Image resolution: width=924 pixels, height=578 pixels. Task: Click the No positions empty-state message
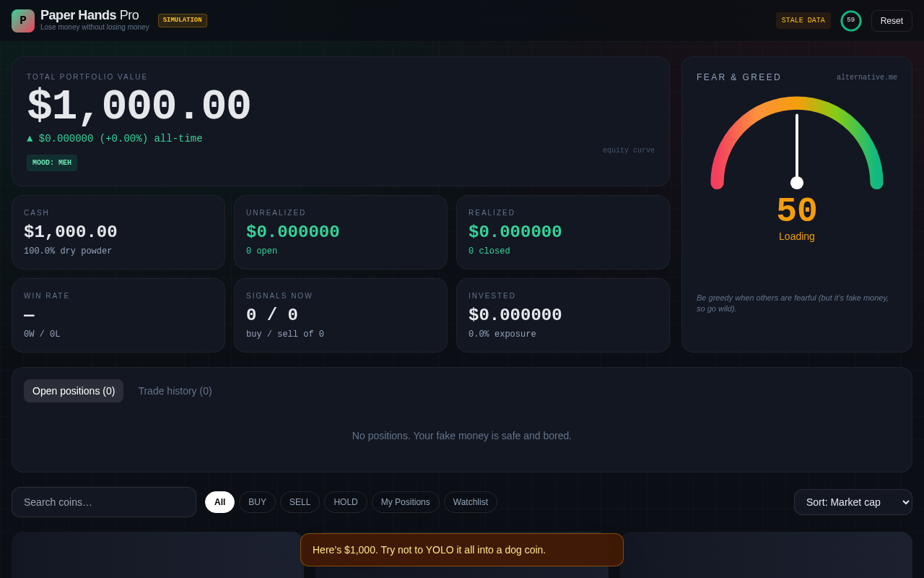tap(462, 436)
